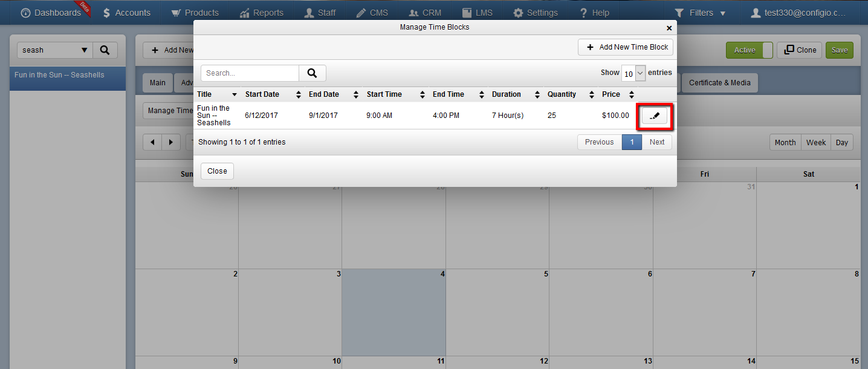Sort table by End Time column
The image size is (868, 369).
coord(459,94)
